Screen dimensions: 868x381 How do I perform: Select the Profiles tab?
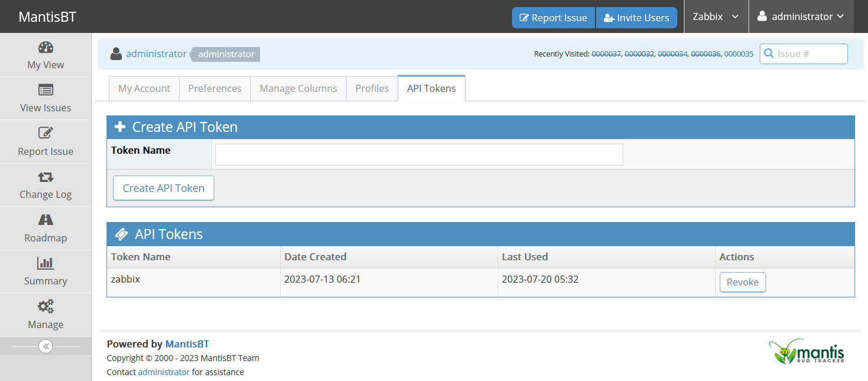tap(372, 88)
